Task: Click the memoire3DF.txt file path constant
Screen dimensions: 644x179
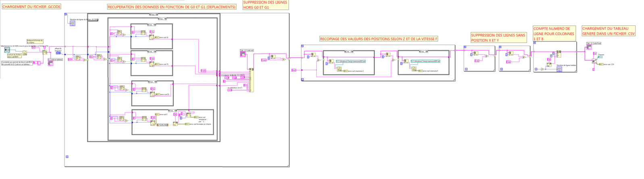Action: tap(425, 61)
